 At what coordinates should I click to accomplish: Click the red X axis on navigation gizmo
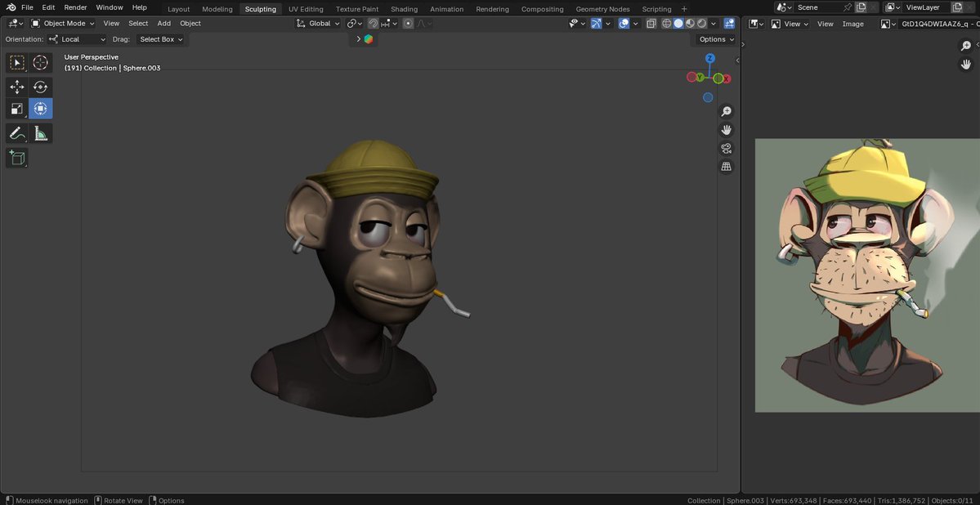coord(727,78)
